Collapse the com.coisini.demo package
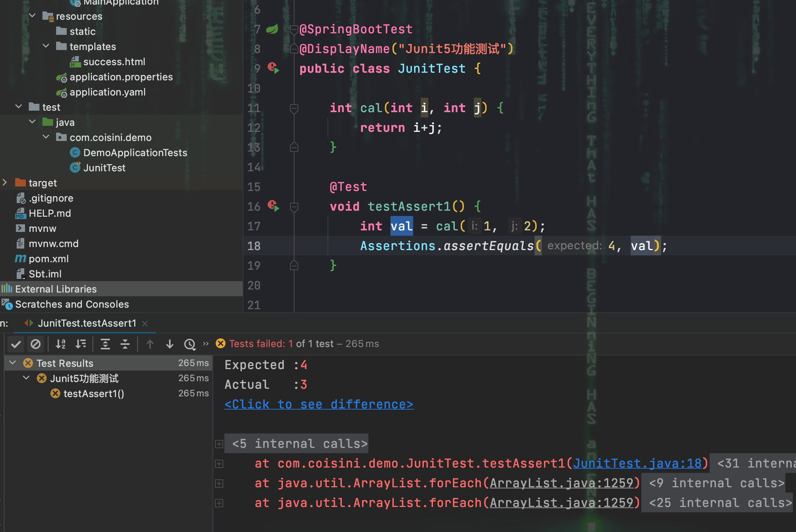 [46, 137]
